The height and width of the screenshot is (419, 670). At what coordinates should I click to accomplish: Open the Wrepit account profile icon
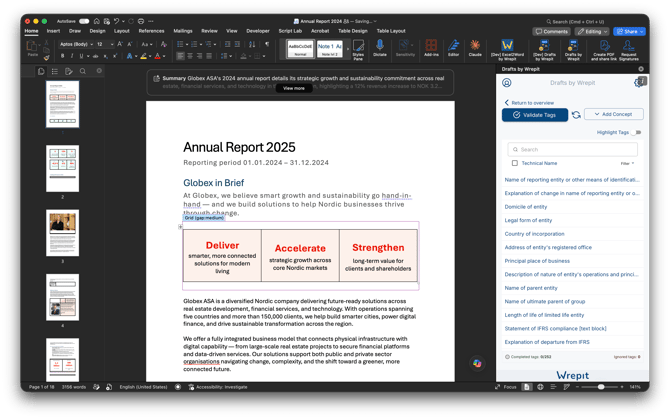[507, 83]
